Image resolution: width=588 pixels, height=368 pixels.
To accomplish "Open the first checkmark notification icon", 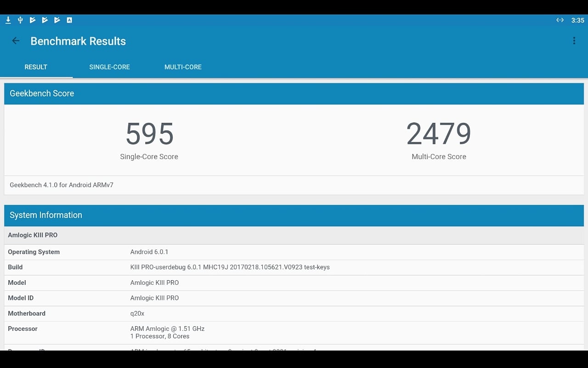I will [32, 20].
